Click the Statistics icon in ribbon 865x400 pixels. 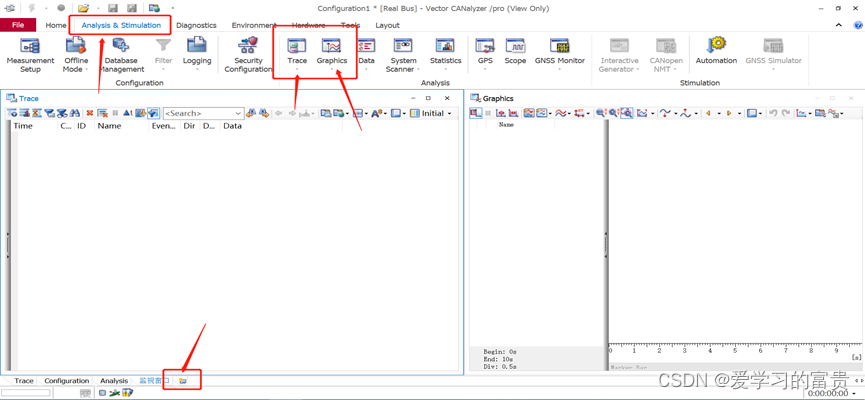[445, 45]
